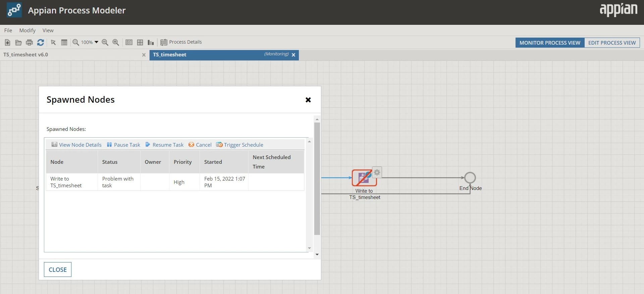Click Trigger Schedule
This screenshot has width=644, height=294.
tap(239, 145)
